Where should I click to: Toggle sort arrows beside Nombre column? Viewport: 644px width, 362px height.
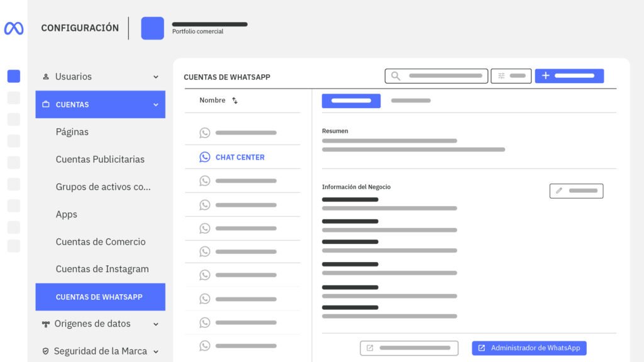[235, 101]
